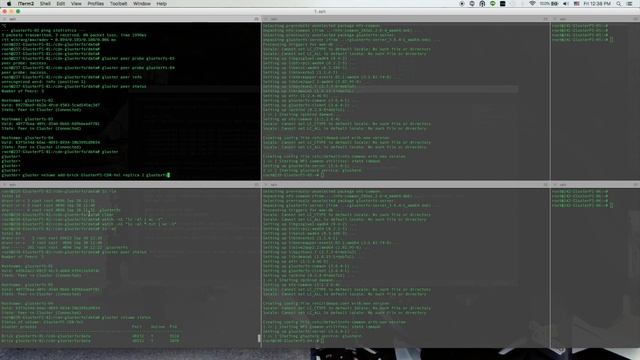Open the Help menu
The height and width of the screenshot is (360, 640).
tap(161, 4)
